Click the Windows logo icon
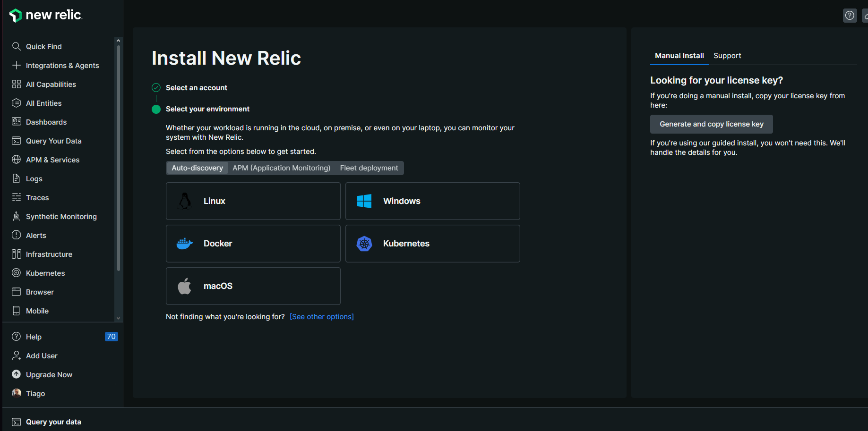Image resolution: width=868 pixels, height=431 pixels. (x=364, y=201)
